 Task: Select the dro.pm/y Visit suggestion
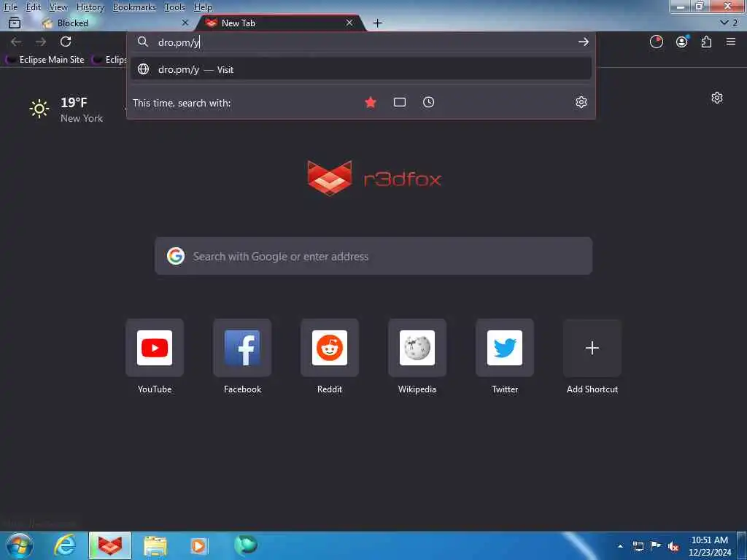[x=361, y=69]
